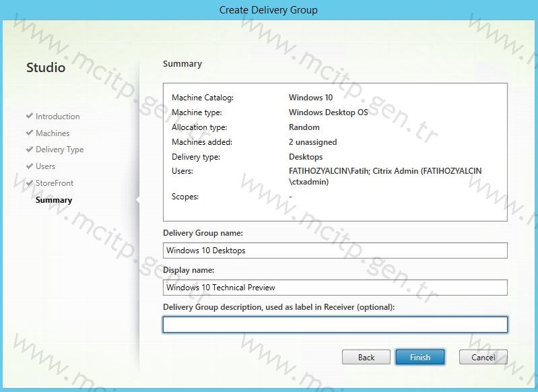Screen dimensions: 538x392
Task: Click the StoreFront checkmark icon
Action: (x=30, y=183)
